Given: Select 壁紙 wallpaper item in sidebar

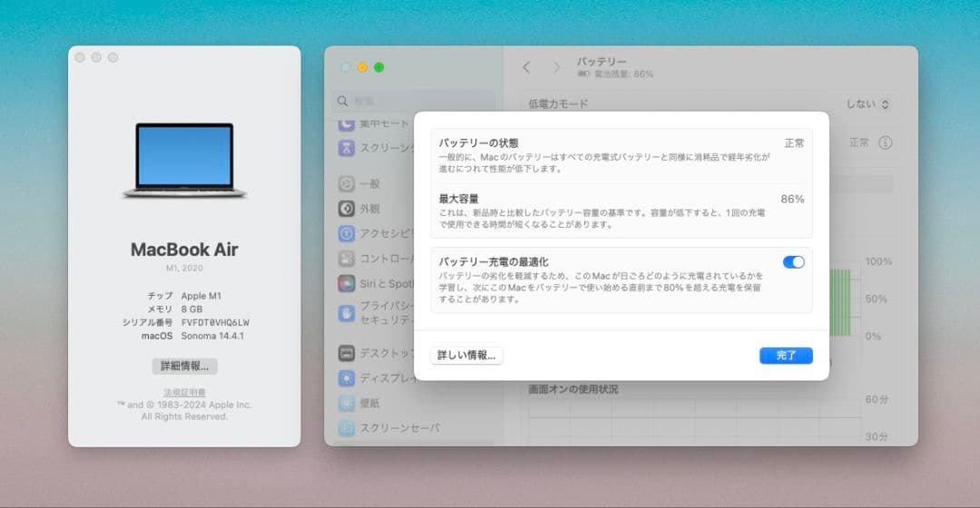Looking at the screenshot, I should coord(359,403).
